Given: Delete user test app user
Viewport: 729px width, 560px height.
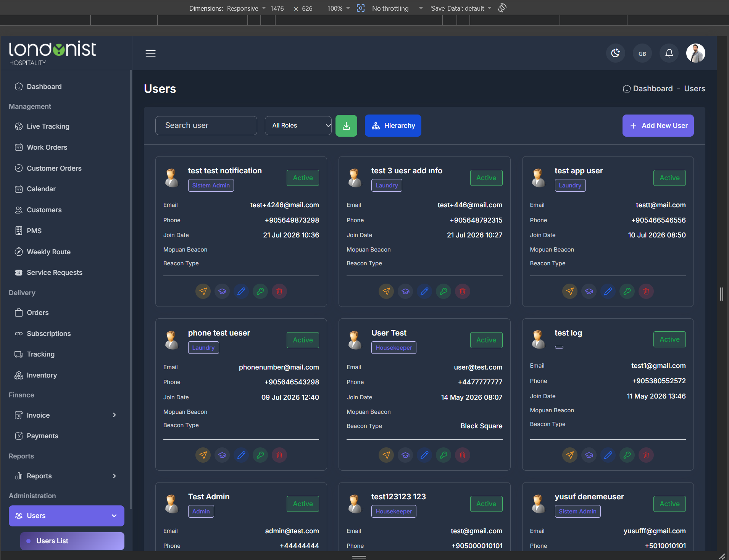Looking at the screenshot, I should tap(646, 291).
